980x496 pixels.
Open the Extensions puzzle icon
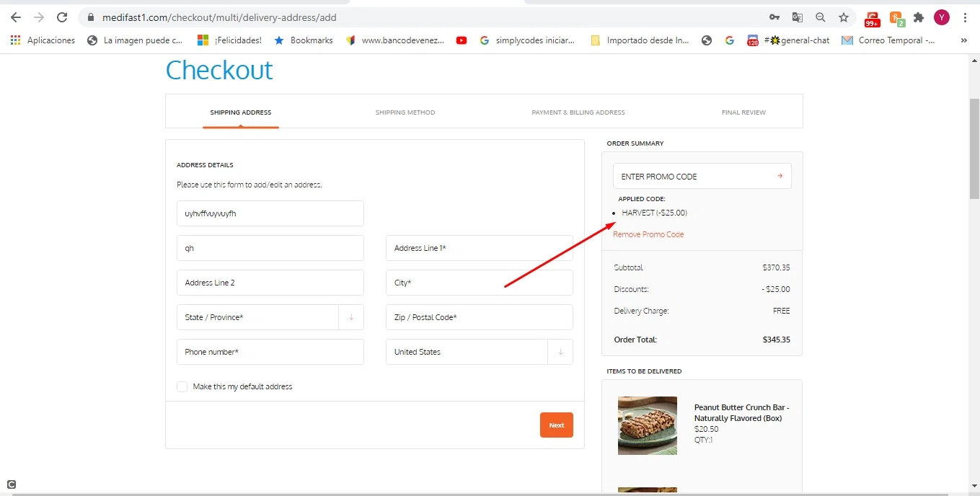[919, 17]
